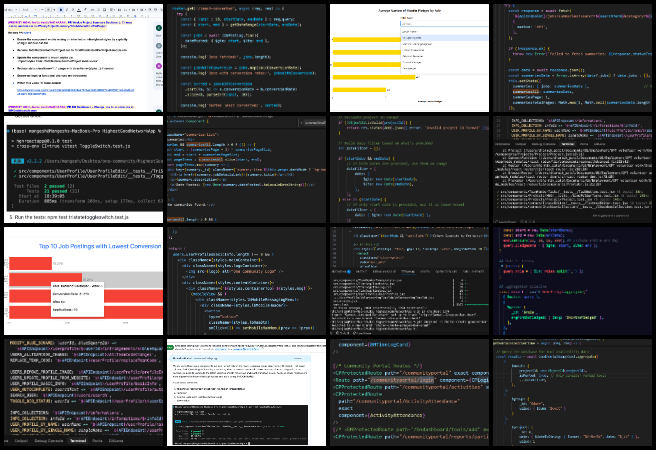
Task: Open the thumbnail with coverage table terminal output
Action: pos(409,281)
